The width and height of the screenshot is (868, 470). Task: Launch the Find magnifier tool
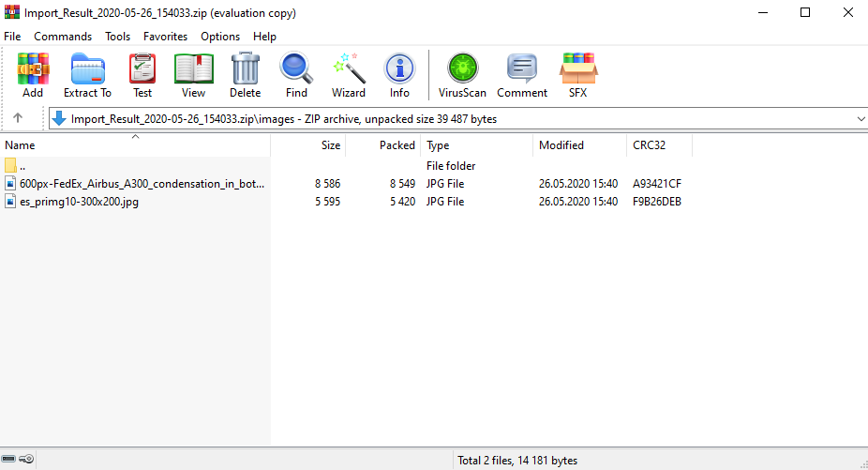click(296, 75)
